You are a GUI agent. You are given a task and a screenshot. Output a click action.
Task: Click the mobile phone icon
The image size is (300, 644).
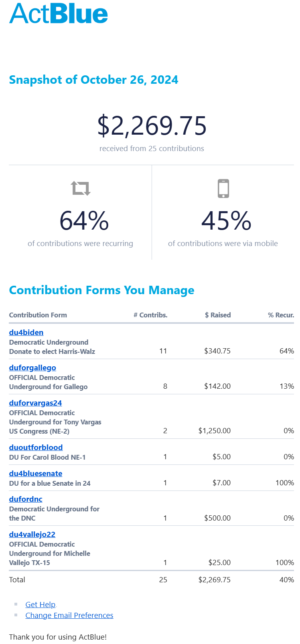(223, 188)
